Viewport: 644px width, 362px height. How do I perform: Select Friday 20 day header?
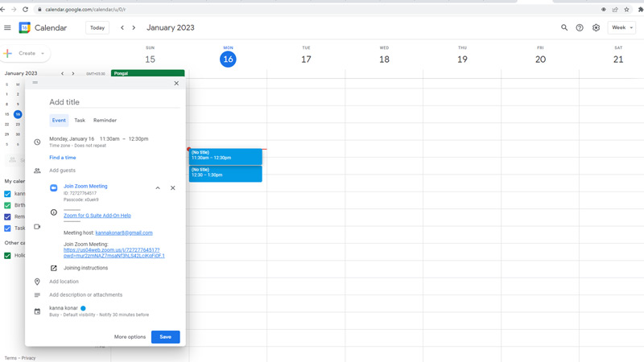tap(540, 59)
